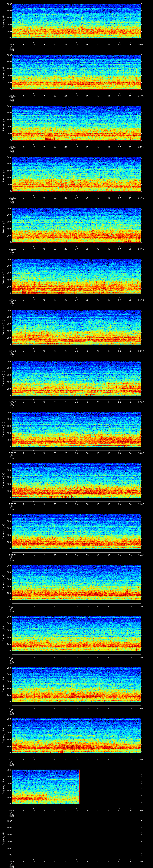
Task: Click Frequency (Hz) label of the 19:19:00 panel
Action: (x=3, y=21)
